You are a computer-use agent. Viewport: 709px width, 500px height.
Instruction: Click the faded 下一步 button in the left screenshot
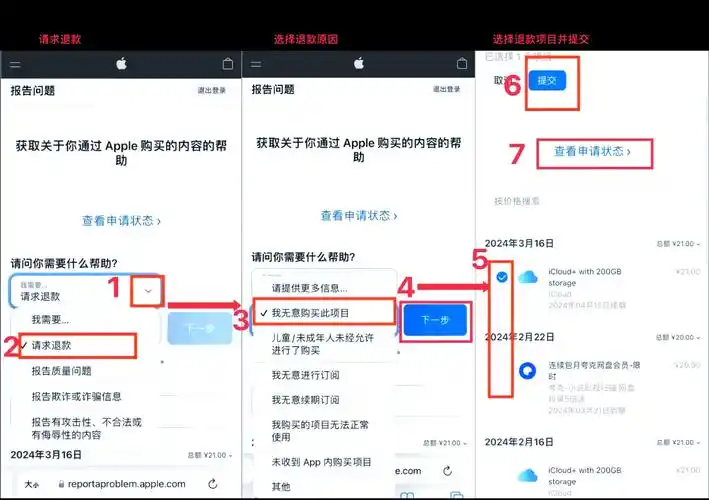click(x=200, y=328)
